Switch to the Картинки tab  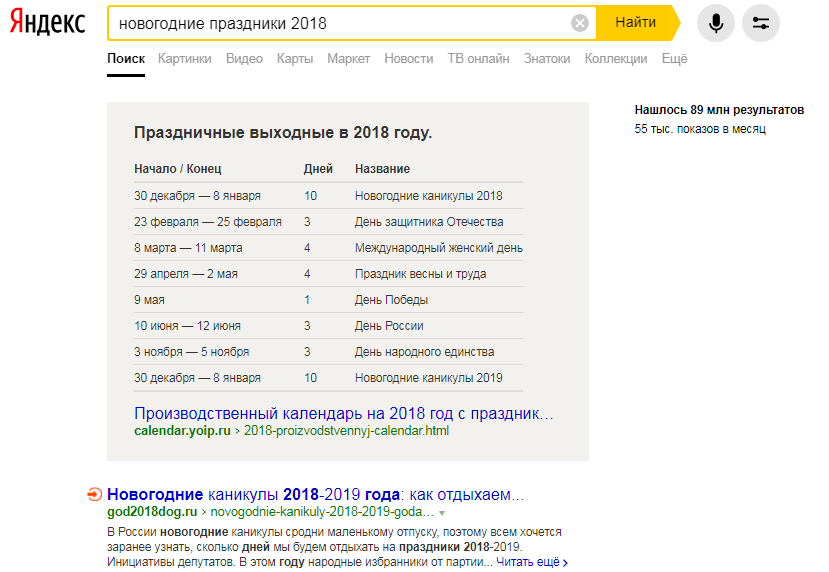coord(184,59)
